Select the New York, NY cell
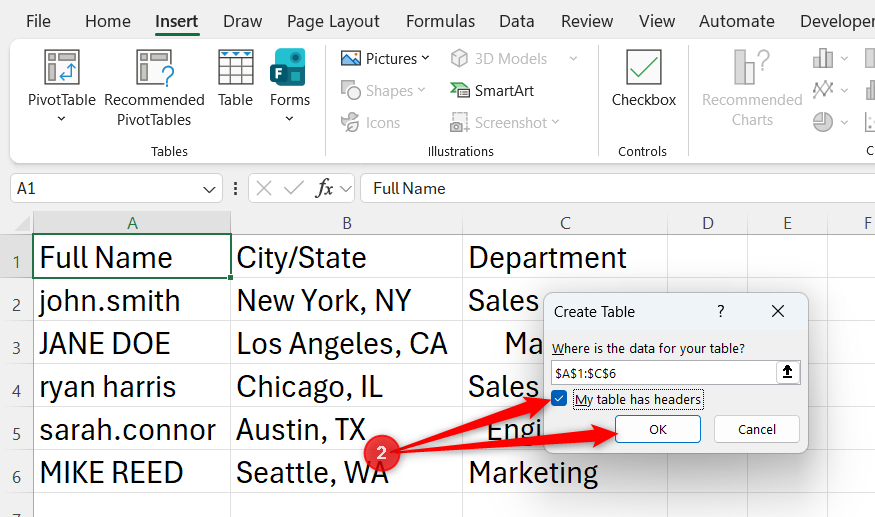This screenshot has height=517, width=875. click(347, 300)
